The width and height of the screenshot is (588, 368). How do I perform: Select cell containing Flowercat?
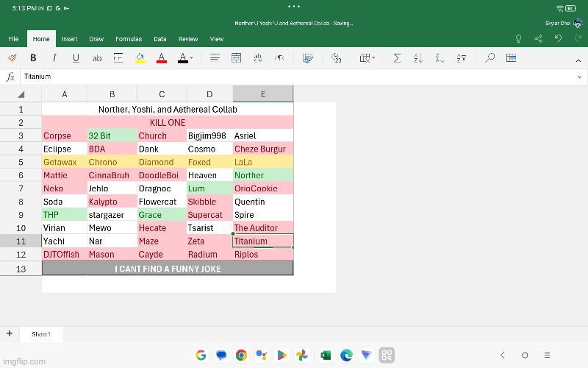162,202
